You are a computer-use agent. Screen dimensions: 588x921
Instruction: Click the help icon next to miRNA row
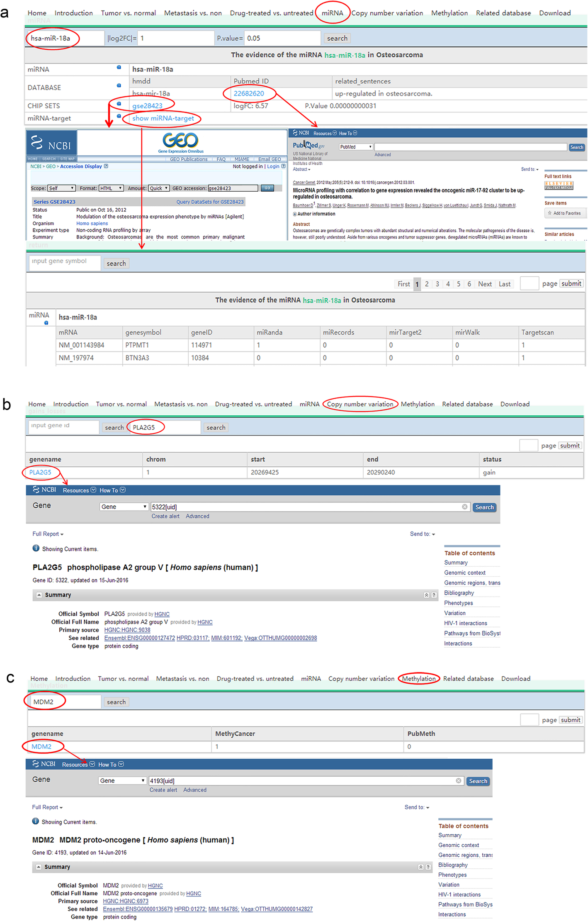(x=119, y=67)
